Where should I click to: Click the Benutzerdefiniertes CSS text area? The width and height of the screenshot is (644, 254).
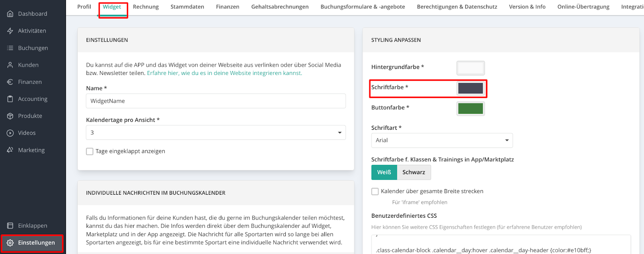tap(501, 244)
